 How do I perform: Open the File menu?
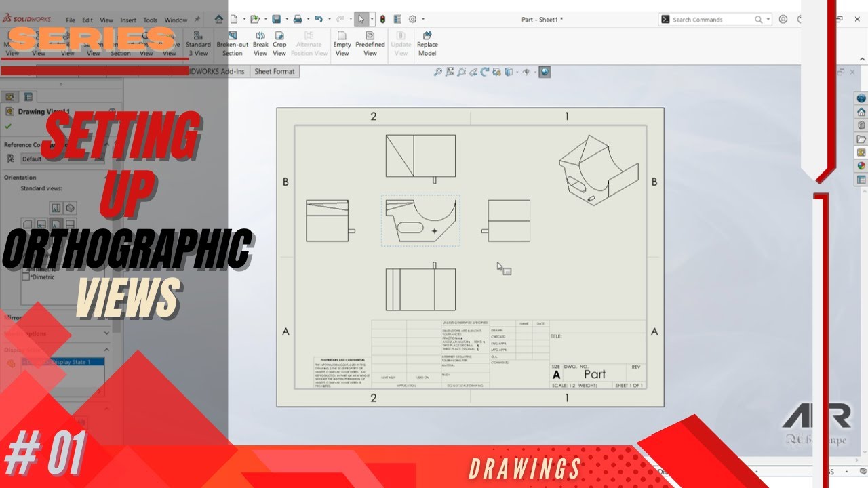point(71,20)
